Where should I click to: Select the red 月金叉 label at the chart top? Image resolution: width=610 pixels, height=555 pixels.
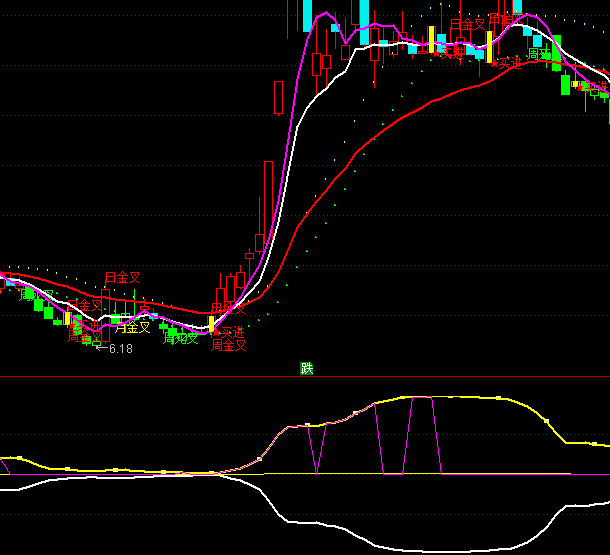click(x=467, y=24)
